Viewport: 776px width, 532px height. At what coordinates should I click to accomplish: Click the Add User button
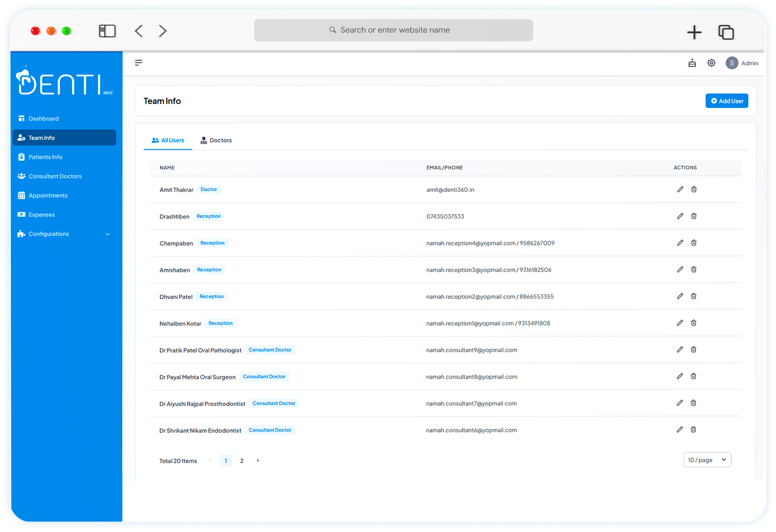click(x=727, y=100)
